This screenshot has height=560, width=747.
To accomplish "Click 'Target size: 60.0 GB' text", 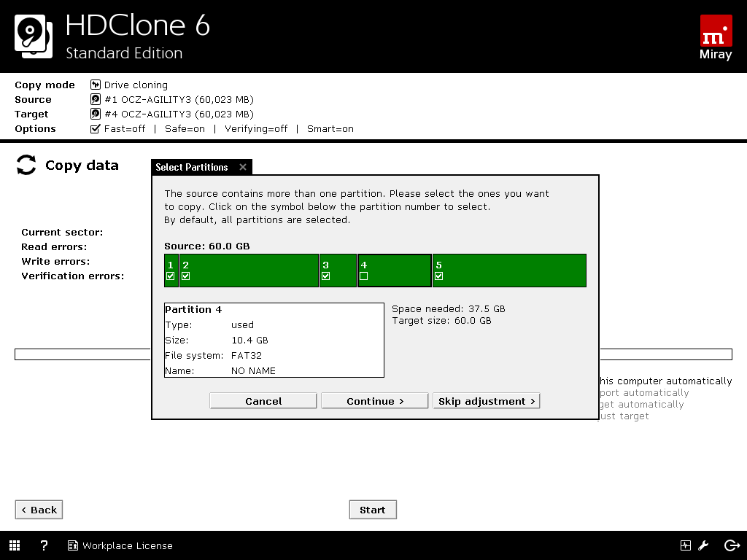I will click(441, 321).
